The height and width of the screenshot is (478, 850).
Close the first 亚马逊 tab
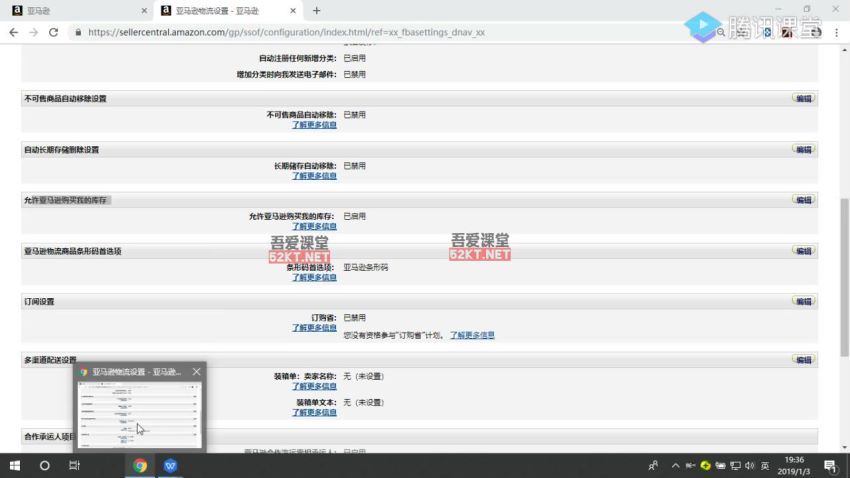pos(144,10)
